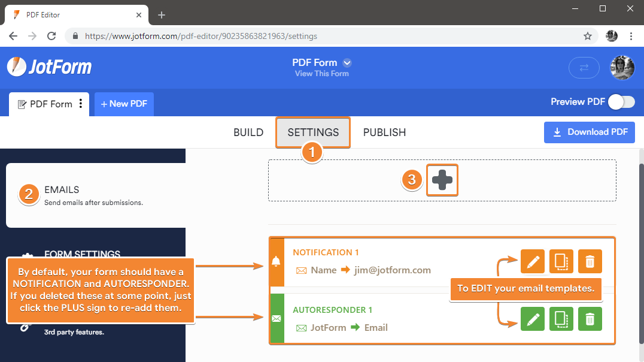Delete Notification 1 with the trash icon
The height and width of the screenshot is (362, 644).
(x=590, y=261)
